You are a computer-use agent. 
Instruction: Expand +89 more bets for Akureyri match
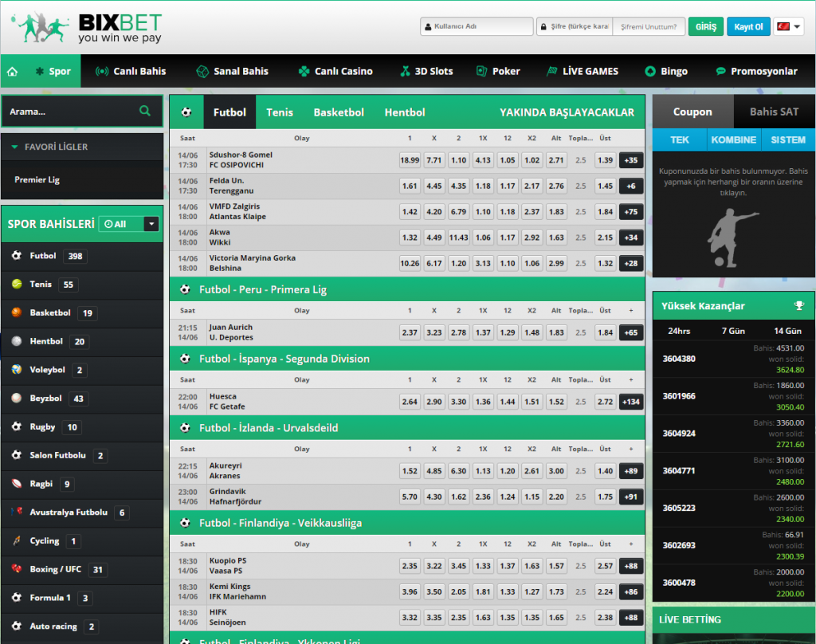631,471
